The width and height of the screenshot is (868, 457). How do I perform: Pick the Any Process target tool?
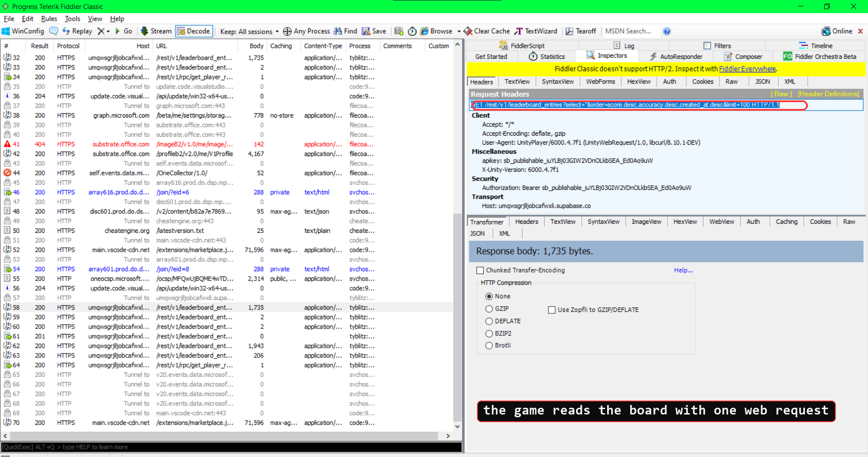(x=307, y=31)
